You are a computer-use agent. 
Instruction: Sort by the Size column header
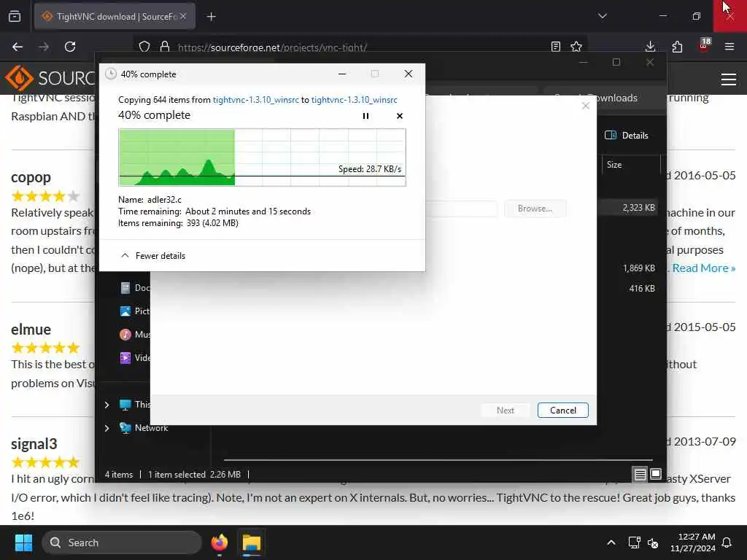614,165
